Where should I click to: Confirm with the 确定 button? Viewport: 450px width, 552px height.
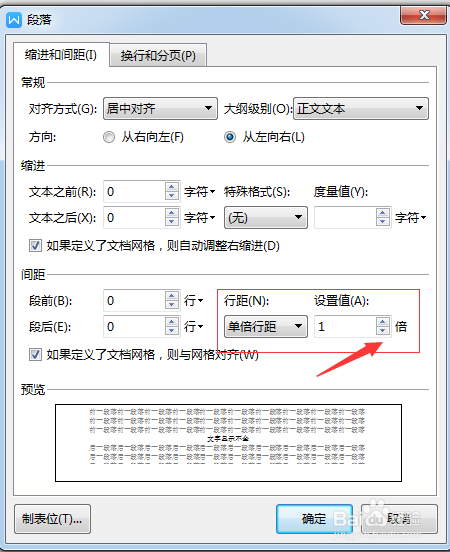pyautogui.click(x=314, y=519)
